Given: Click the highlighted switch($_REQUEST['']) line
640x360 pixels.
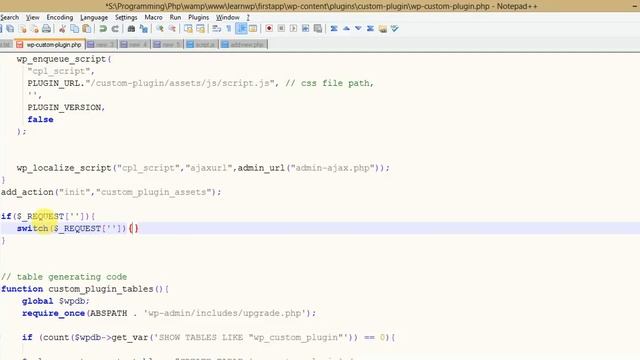Looking at the screenshot, I should click(x=78, y=228).
